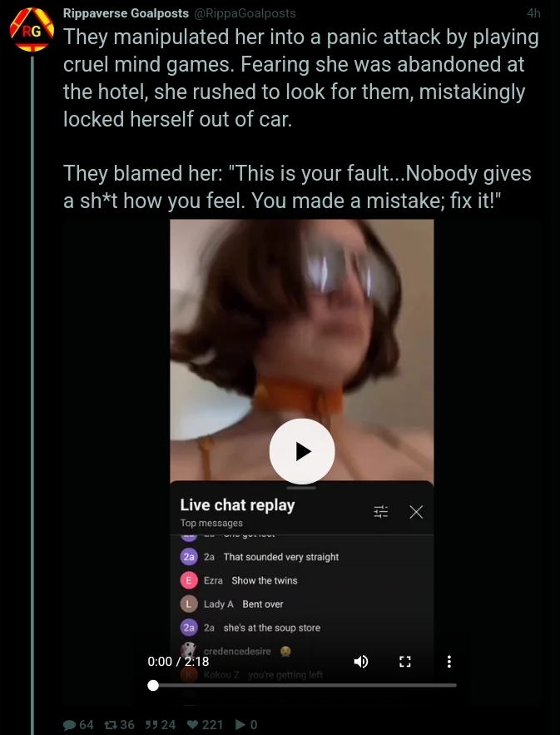Image resolution: width=560 pixels, height=735 pixels.
Task: Click the @RippaGoalposts handle
Action: coord(244,13)
